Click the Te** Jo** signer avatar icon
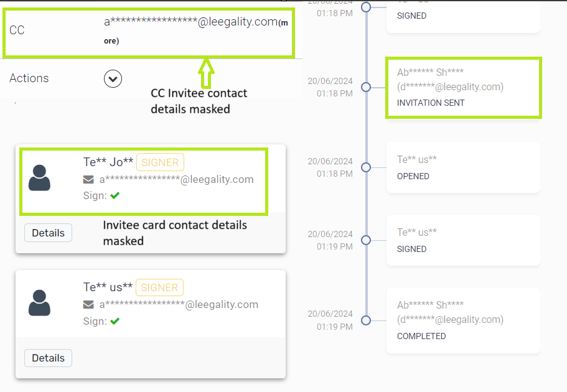Viewport: 567px width, 392px height. 40,178
